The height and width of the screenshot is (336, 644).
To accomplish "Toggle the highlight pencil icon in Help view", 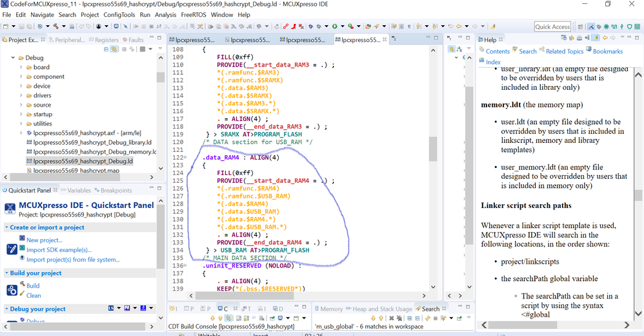I will click(x=595, y=38).
